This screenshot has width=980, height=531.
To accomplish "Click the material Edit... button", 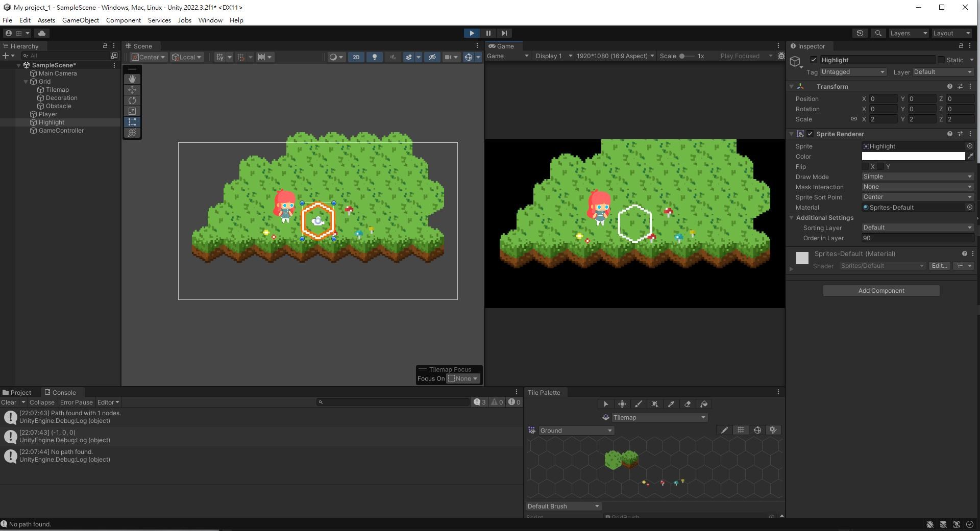I will click(x=939, y=266).
